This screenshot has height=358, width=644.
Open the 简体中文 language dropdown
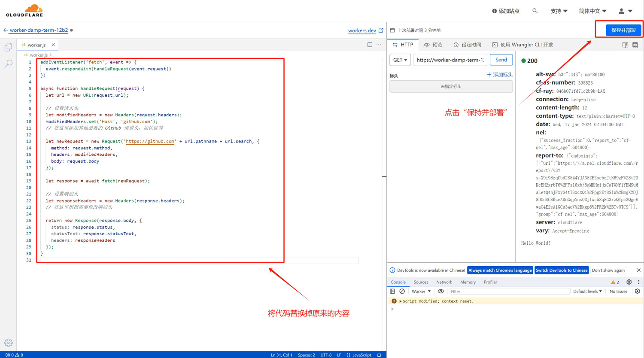[592, 11]
